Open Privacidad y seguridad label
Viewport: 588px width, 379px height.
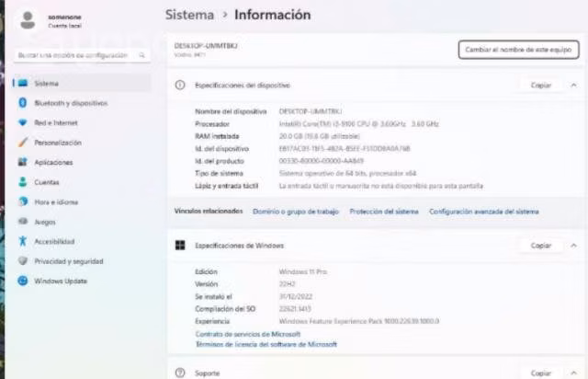coord(69,261)
